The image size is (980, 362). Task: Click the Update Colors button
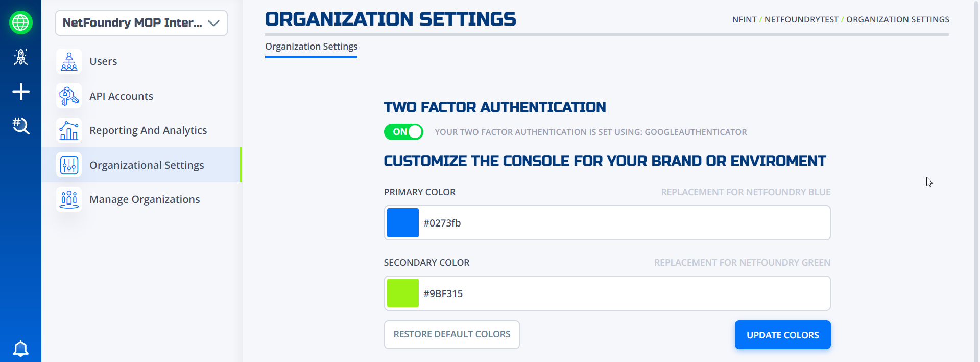click(x=782, y=335)
